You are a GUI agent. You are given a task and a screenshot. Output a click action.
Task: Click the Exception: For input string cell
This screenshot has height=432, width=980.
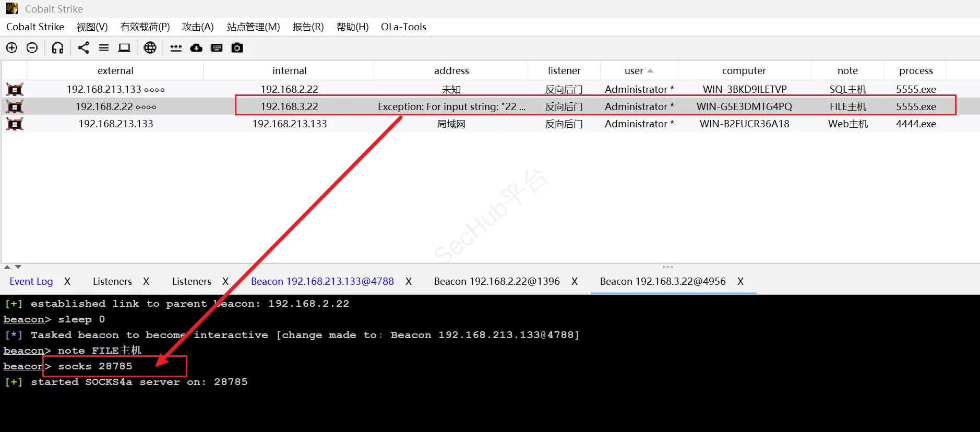(x=451, y=106)
